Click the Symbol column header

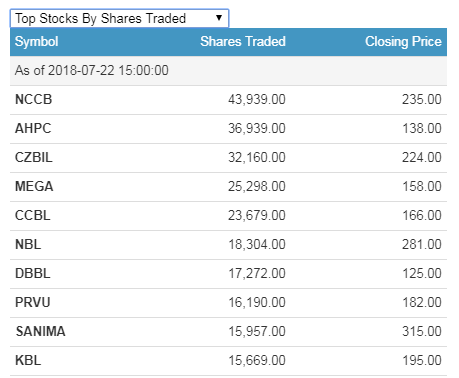tap(37, 42)
